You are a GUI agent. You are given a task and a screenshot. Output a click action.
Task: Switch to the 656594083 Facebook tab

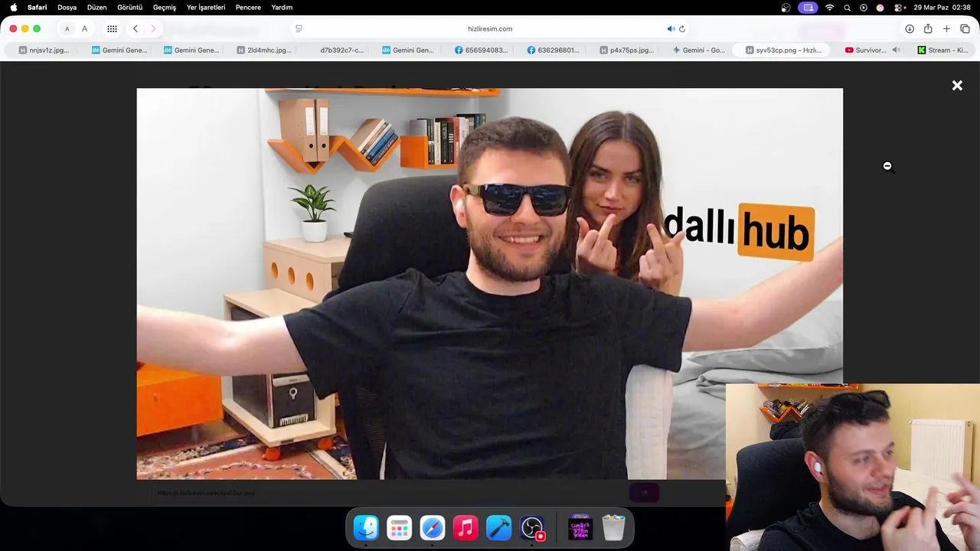pyautogui.click(x=482, y=51)
